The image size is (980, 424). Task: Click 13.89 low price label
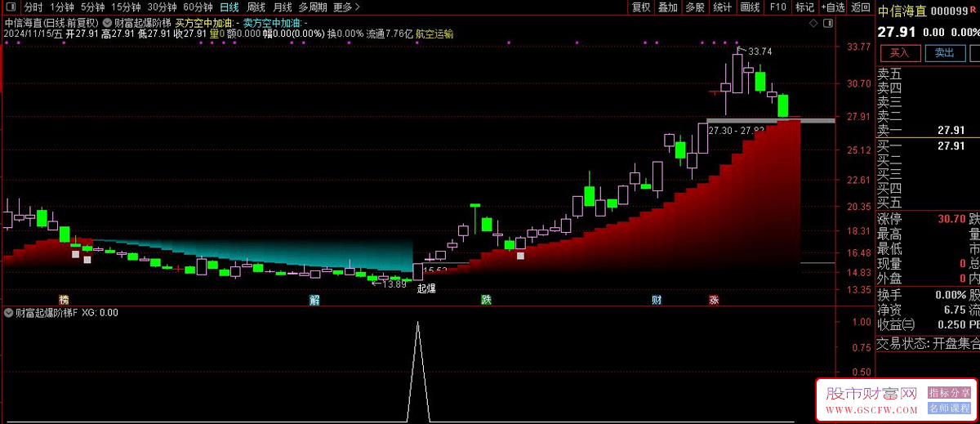tap(395, 283)
